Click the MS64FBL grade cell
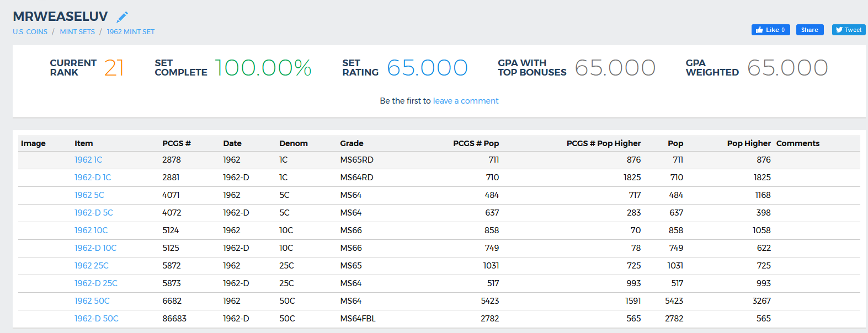868x333 pixels. (358, 319)
